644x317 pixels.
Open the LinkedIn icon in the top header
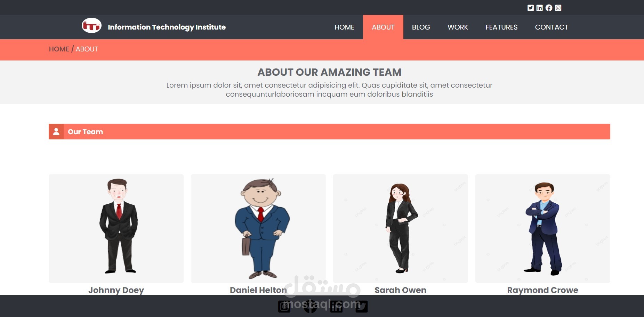tap(539, 8)
